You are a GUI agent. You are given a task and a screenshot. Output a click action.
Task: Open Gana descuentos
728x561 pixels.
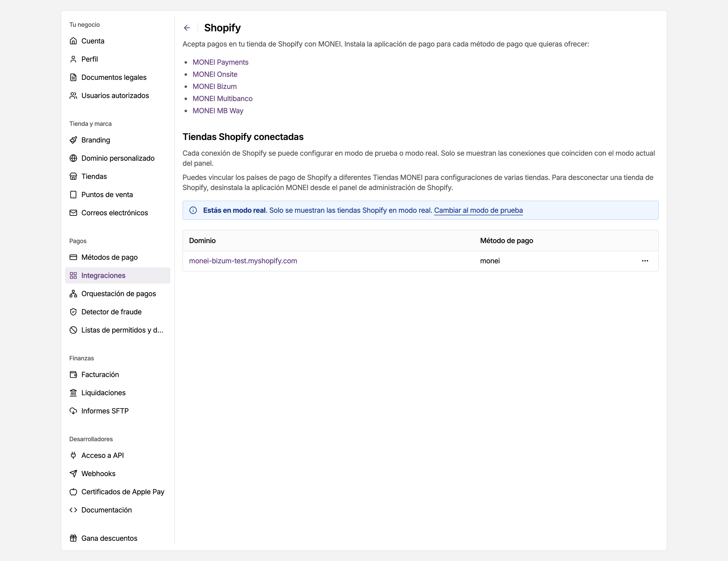[118, 538]
